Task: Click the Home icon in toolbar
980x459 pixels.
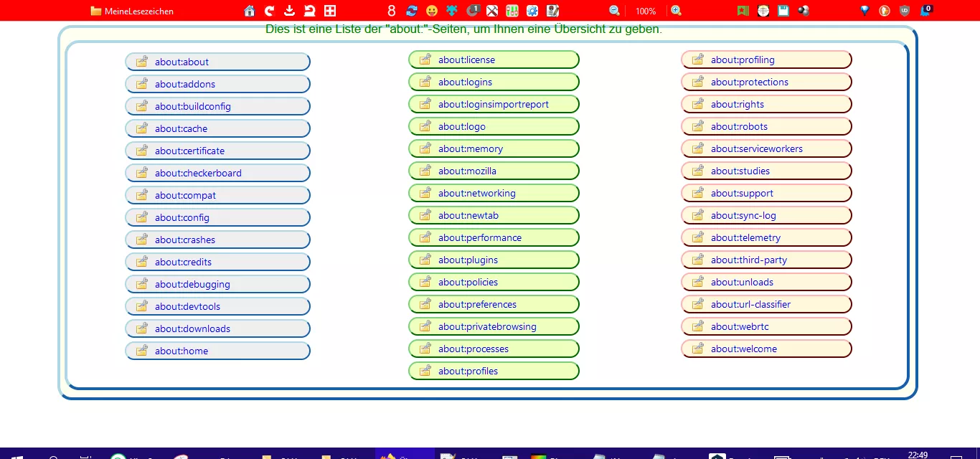Action: click(250, 11)
